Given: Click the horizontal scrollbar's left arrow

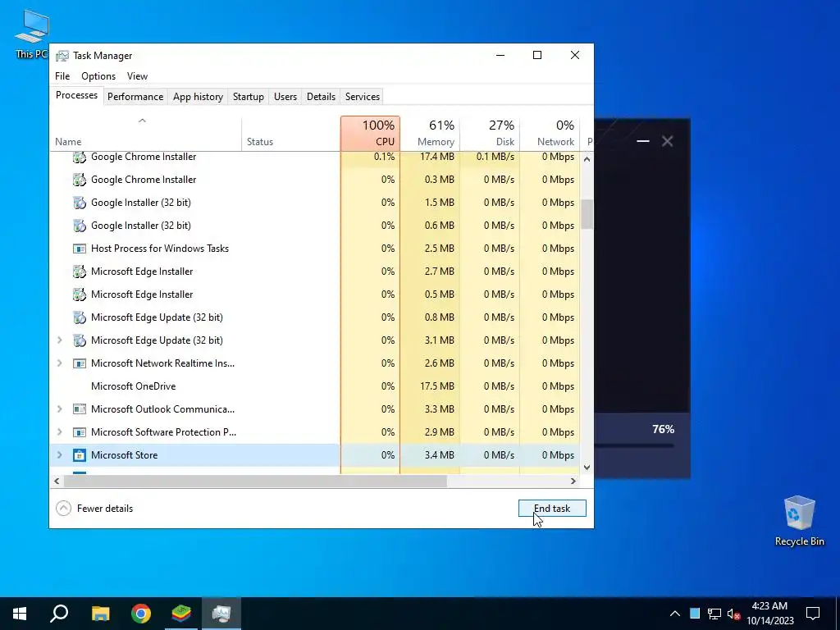Looking at the screenshot, I should [x=57, y=481].
